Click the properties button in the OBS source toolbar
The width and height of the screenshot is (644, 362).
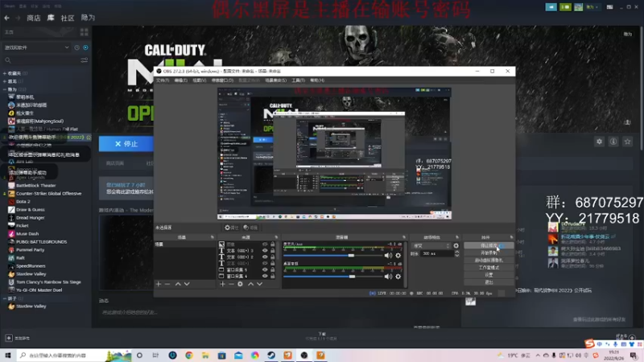point(232,228)
